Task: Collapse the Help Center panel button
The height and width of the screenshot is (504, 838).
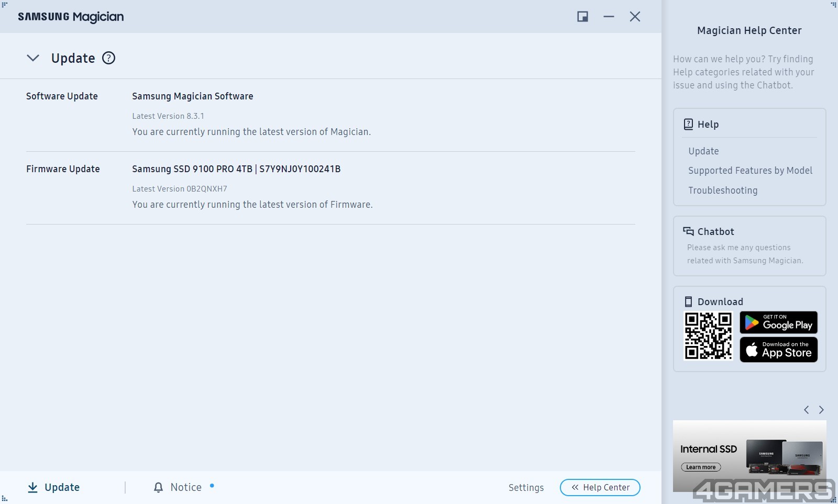Action: tap(600, 487)
